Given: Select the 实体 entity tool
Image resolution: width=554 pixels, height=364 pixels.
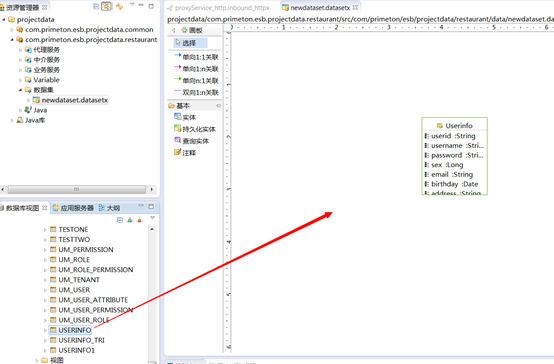Looking at the screenshot, I should pyautogui.click(x=185, y=117).
